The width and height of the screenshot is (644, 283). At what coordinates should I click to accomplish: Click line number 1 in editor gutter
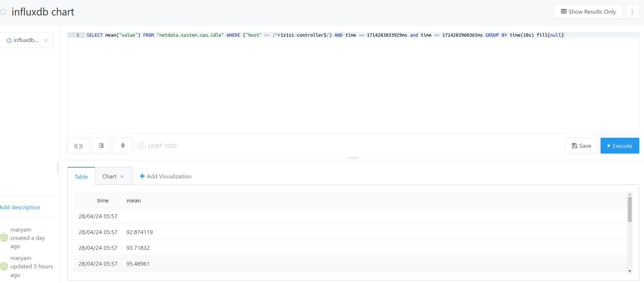(x=78, y=35)
